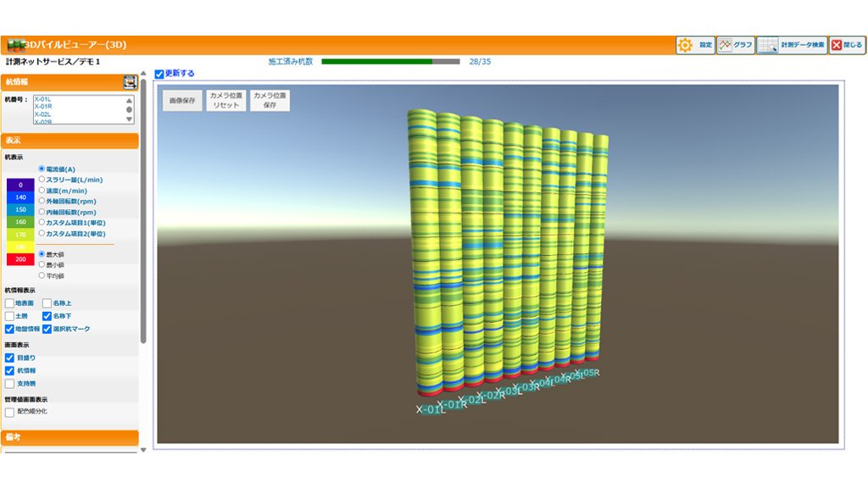Uncheck the 選択杭マーク checkbox

(x=47, y=329)
